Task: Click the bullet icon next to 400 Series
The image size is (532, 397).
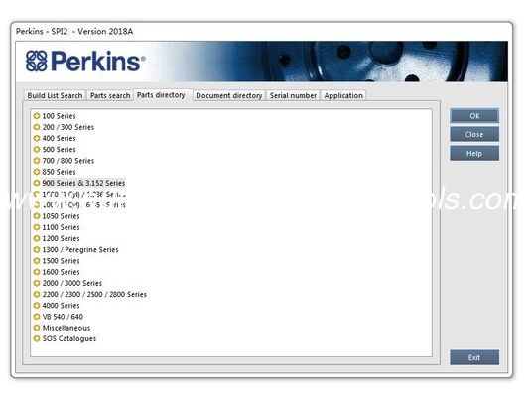Action: (37, 138)
